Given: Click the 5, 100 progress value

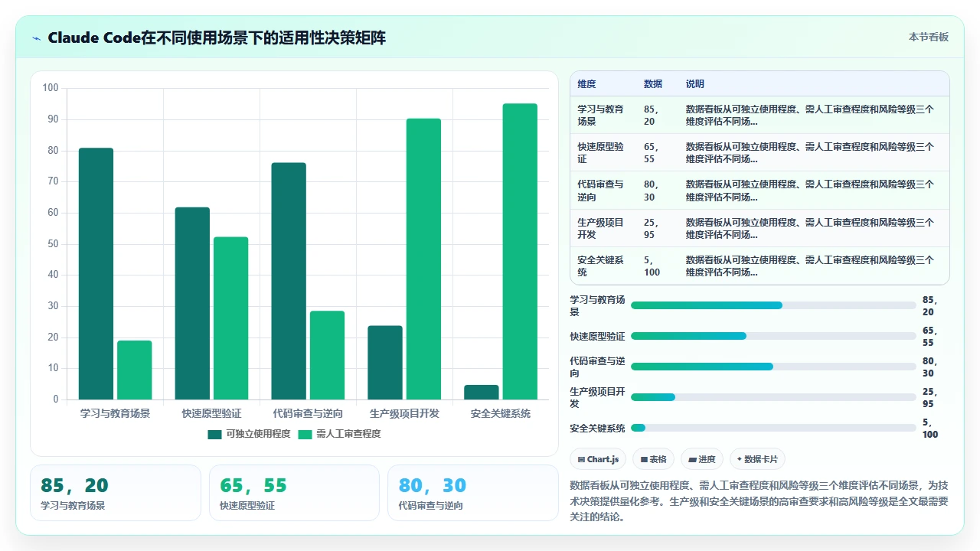Looking at the screenshot, I should 930,428.
